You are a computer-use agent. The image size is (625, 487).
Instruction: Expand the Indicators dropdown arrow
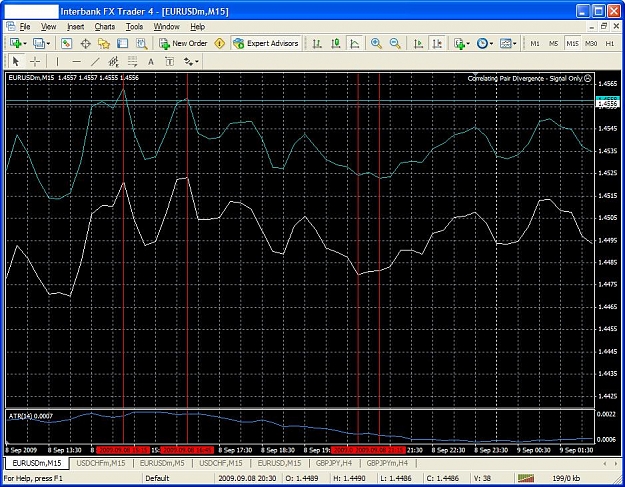point(468,44)
